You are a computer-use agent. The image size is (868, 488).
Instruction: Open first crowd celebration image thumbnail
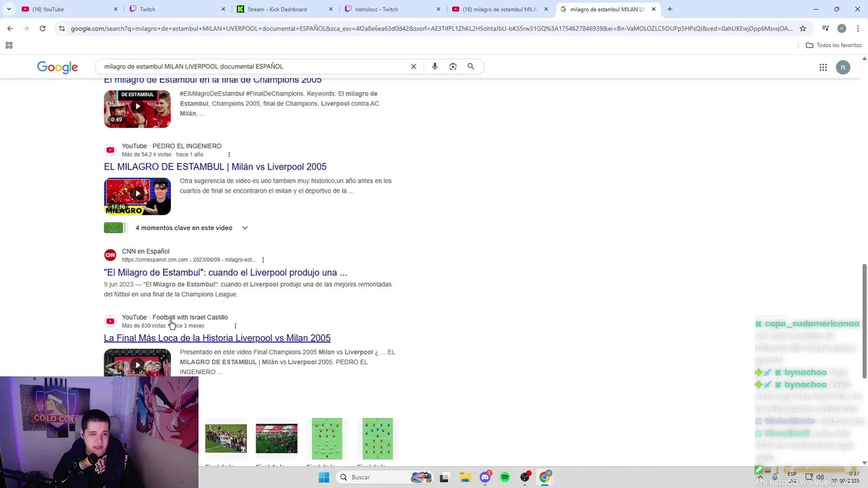coord(226,439)
